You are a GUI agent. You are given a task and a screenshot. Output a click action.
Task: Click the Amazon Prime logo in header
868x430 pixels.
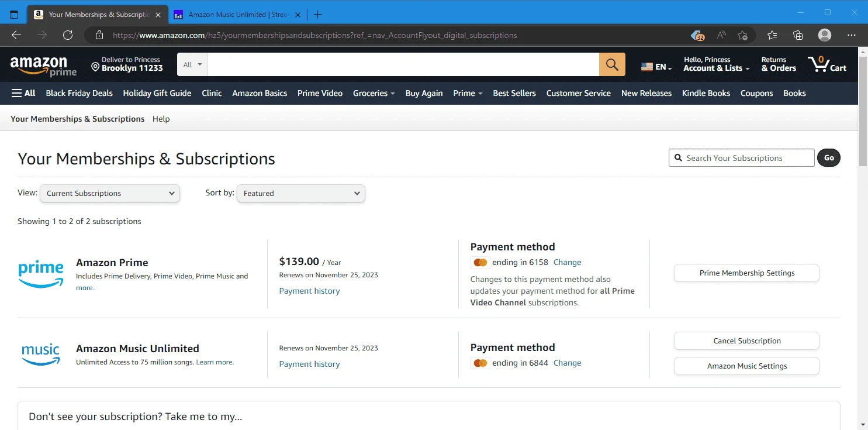[43, 66]
